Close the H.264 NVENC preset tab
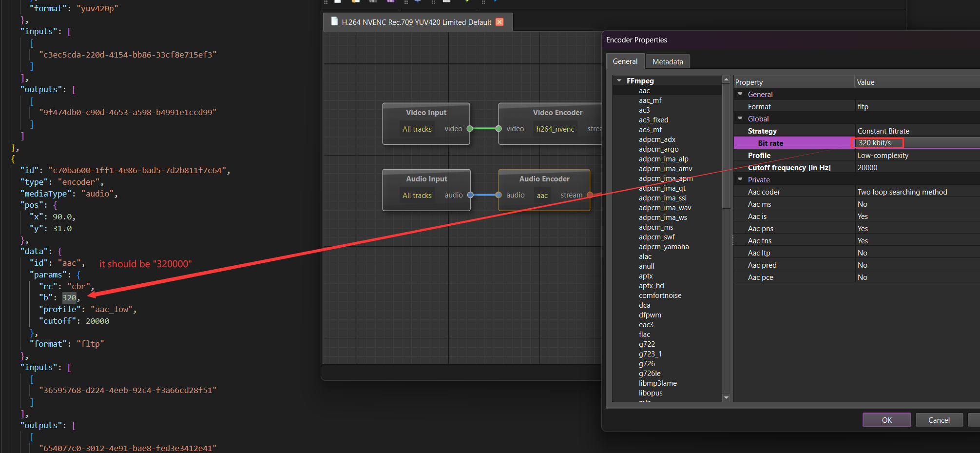Viewport: 980px width, 453px height. 500,22
